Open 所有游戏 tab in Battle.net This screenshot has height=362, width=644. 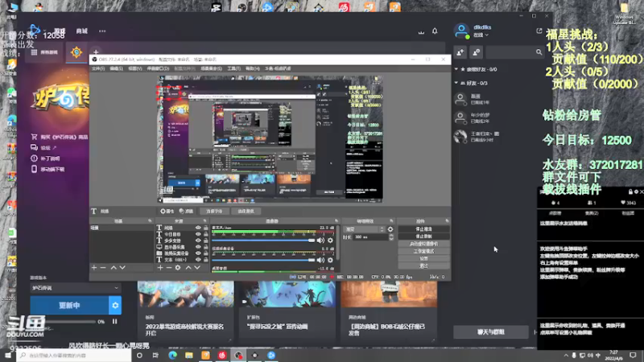45,52
